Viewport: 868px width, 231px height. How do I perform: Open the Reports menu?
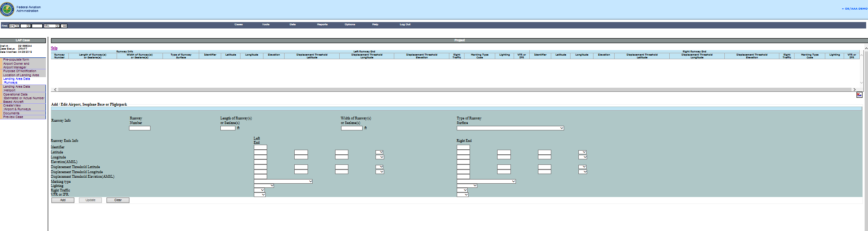(x=322, y=24)
